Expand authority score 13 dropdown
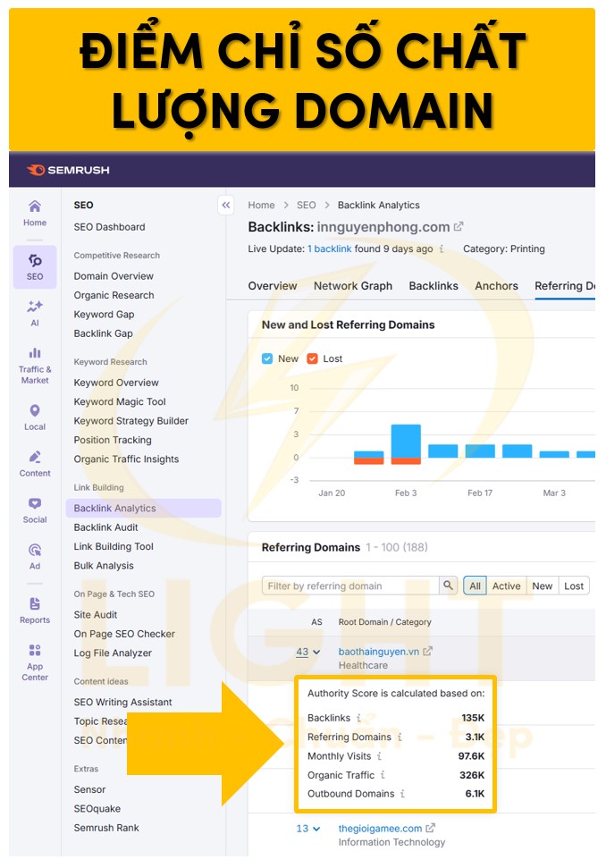 (308, 829)
